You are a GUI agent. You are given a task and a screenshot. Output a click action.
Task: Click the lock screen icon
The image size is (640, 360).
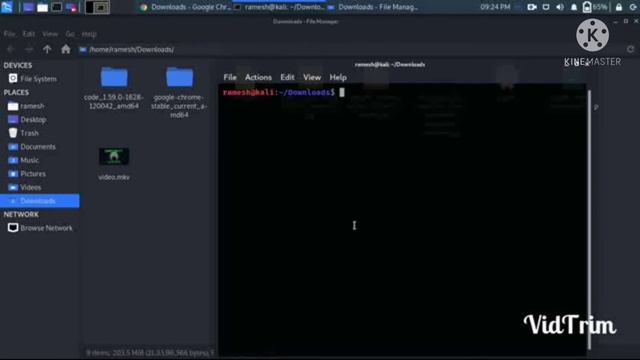pos(619,7)
